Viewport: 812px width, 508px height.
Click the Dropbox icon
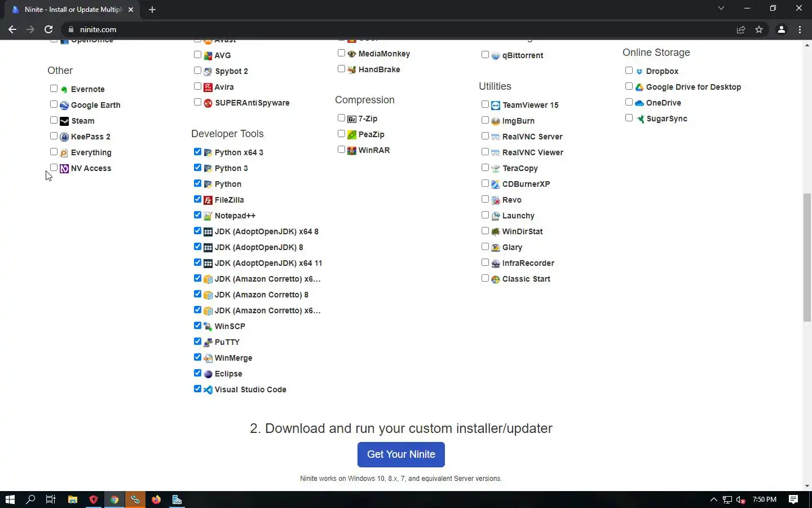click(639, 71)
